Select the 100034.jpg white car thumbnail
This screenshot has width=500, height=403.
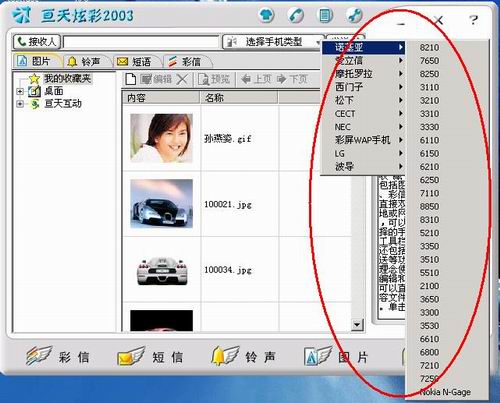pyautogui.click(x=162, y=270)
